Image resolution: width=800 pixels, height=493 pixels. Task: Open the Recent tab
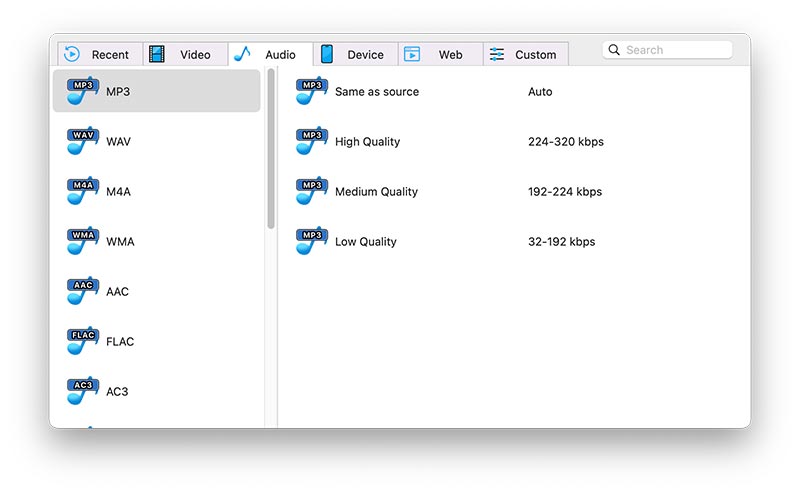pyautogui.click(x=101, y=54)
